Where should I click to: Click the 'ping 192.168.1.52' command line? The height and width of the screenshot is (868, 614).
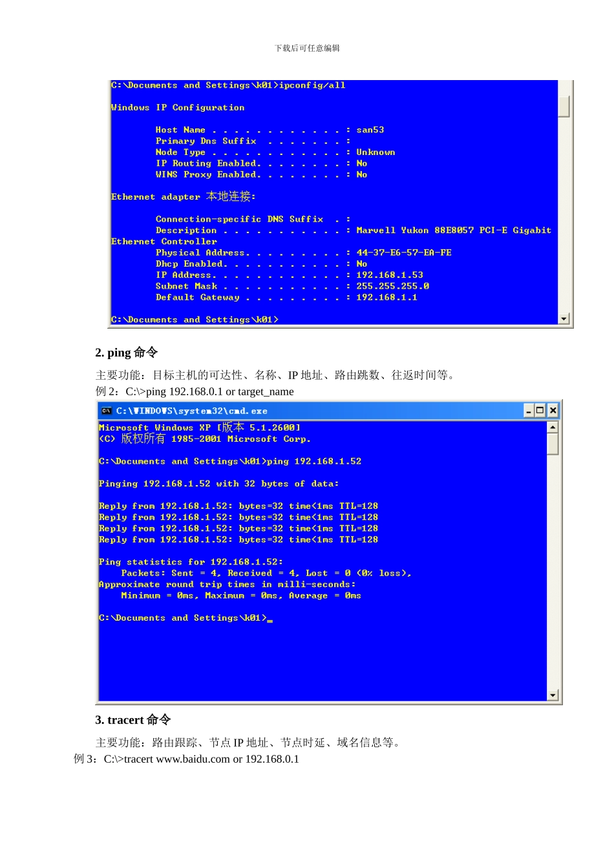click(x=230, y=461)
